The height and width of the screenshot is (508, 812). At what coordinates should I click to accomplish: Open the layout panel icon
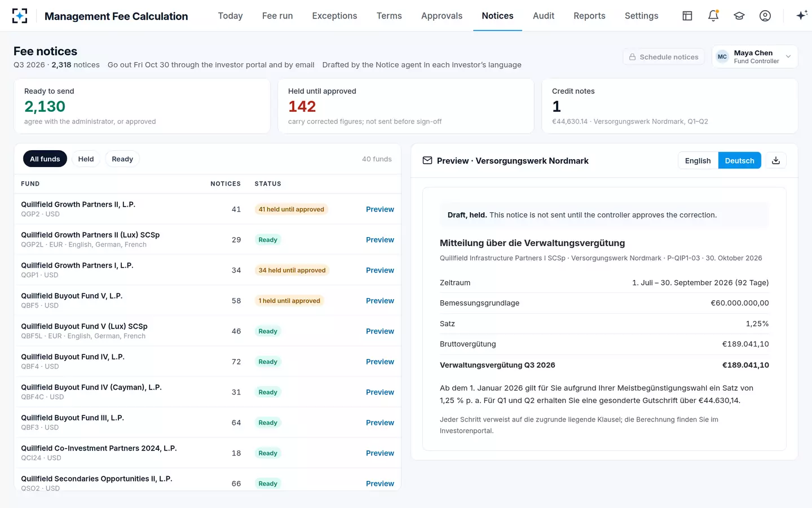pyautogui.click(x=687, y=16)
